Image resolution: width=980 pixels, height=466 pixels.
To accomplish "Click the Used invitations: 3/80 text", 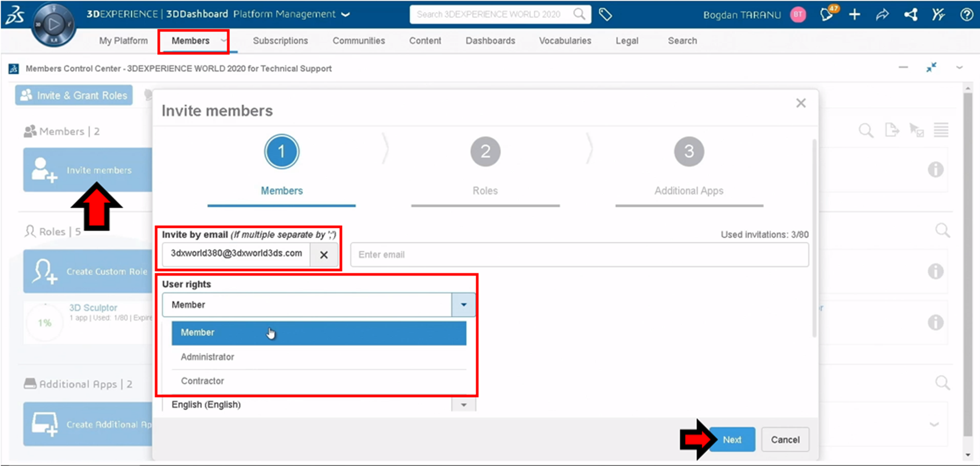I will (764, 235).
